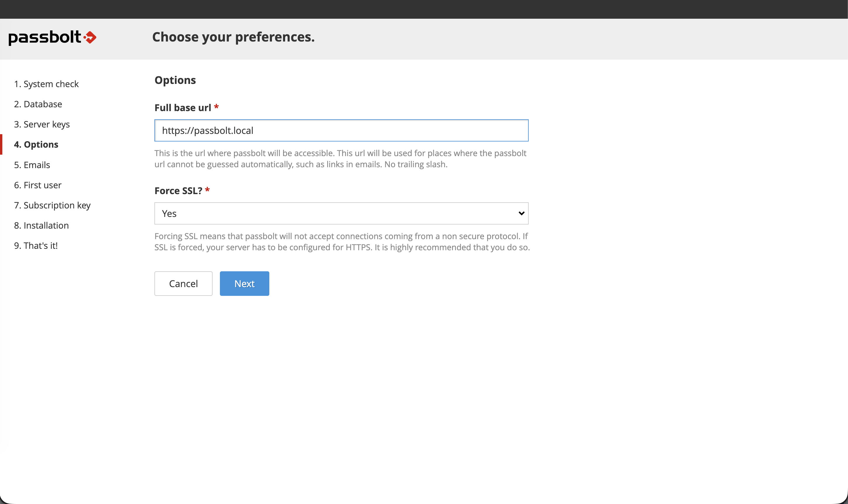This screenshot has width=848, height=504.
Task: Go to step 6. First user
Action: click(x=38, y=185)
